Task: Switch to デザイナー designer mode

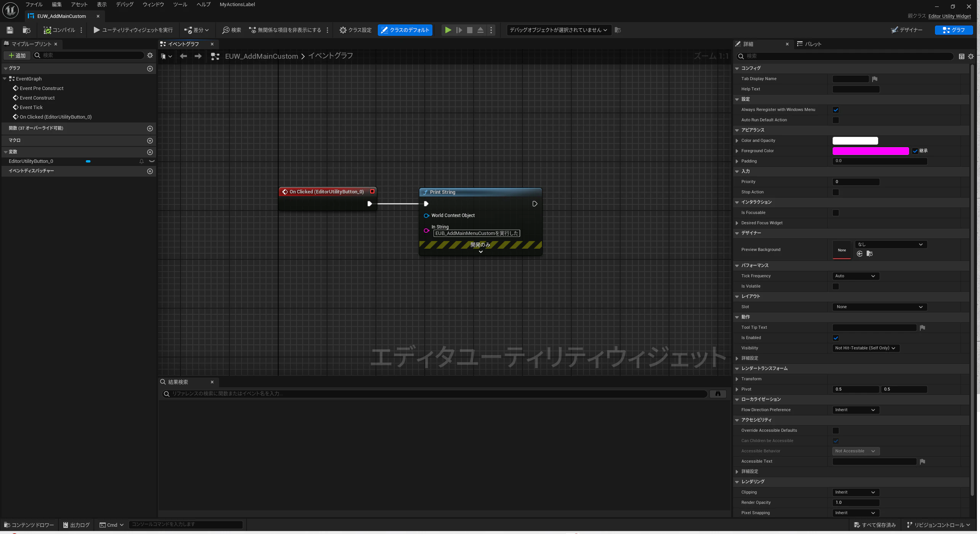Action: [907, 30]
